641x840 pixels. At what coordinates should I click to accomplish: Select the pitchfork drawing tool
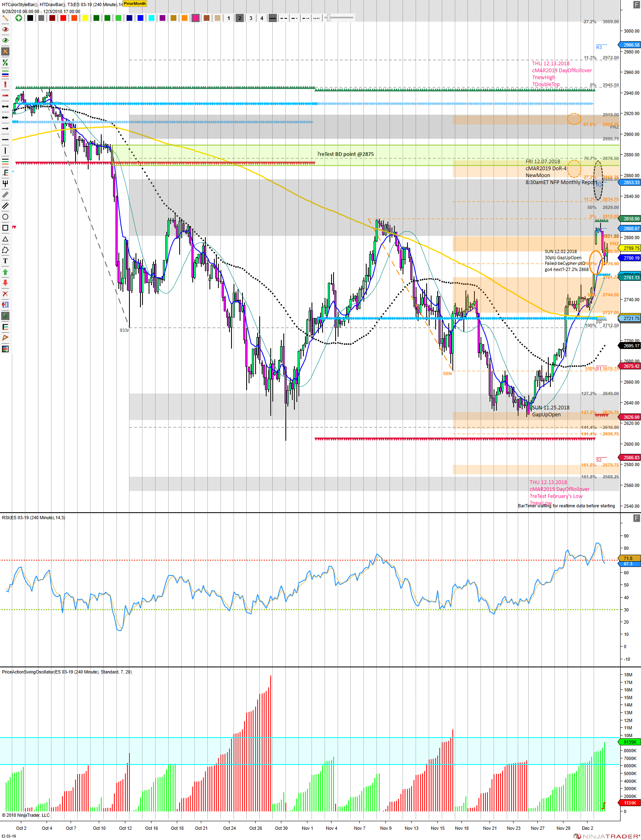click(x=5, y=184)
